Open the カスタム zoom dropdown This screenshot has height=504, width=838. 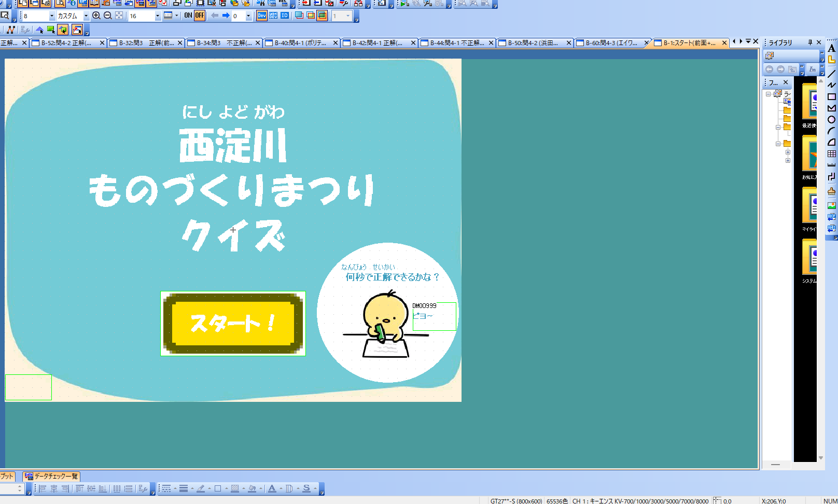click(x=86, y=16)
